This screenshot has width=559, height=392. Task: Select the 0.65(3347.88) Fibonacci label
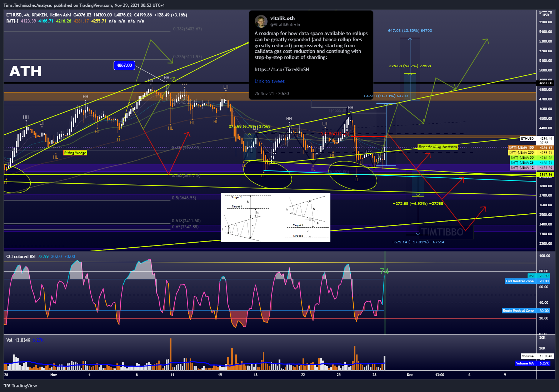click(185, 227)
